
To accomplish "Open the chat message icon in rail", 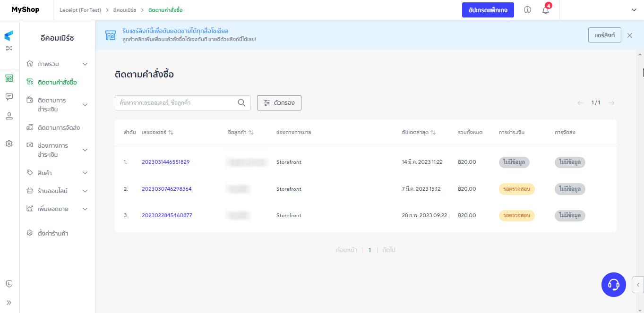I will [x=9, y=97].
